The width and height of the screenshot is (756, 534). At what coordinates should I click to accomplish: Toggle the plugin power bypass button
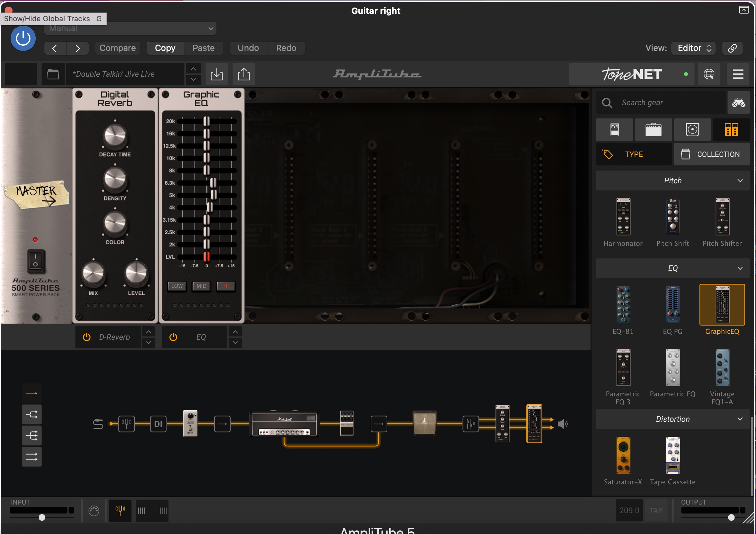pos(23,39)
